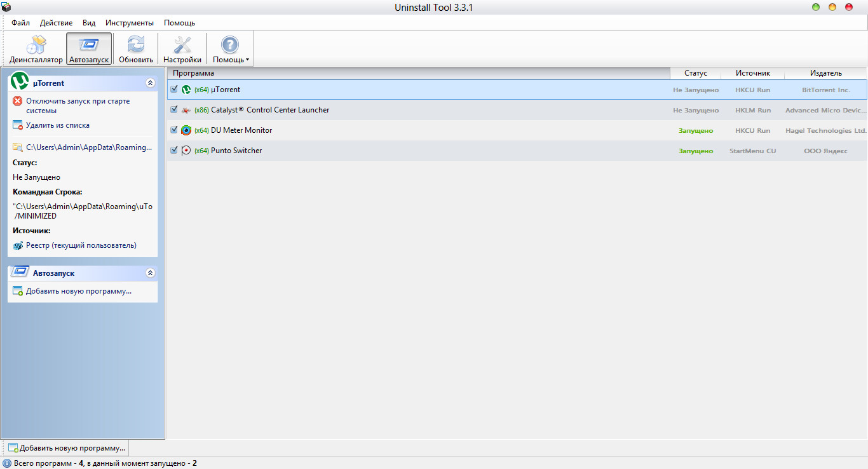This screenshot has width=868, height=469.
Task: Sort list by Статус column header
Action: pos(695,73)
